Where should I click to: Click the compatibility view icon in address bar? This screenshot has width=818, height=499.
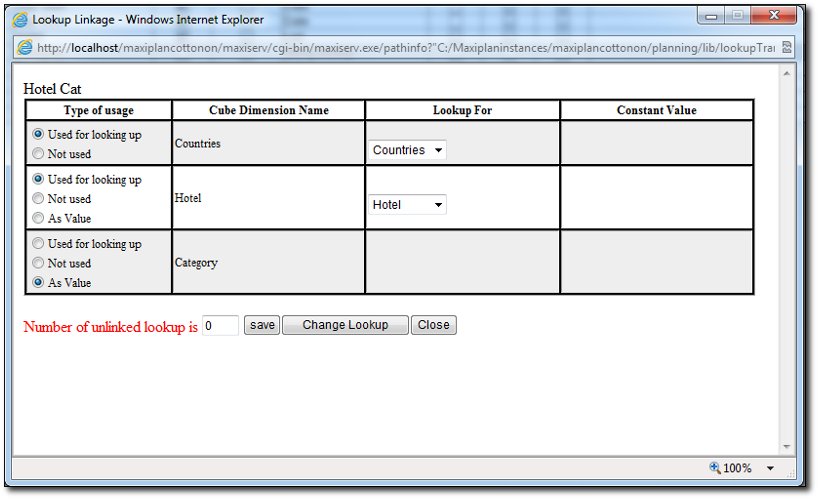[788, 47]
